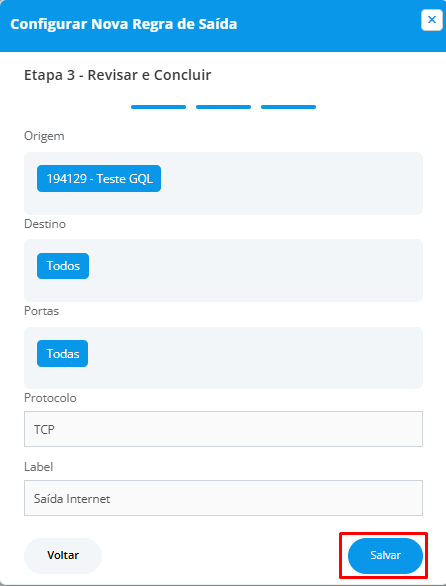Screen dimensions: 446x586
Task: Click the Destino section label
Action: [45, 224]
